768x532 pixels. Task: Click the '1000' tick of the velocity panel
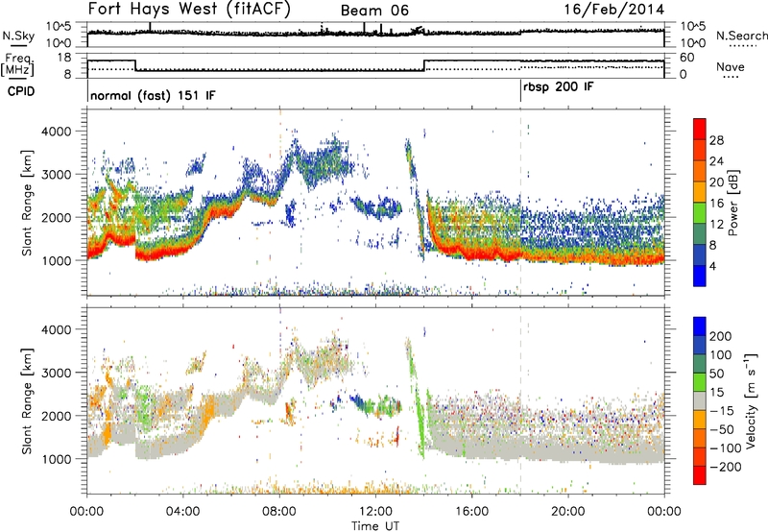57,459
